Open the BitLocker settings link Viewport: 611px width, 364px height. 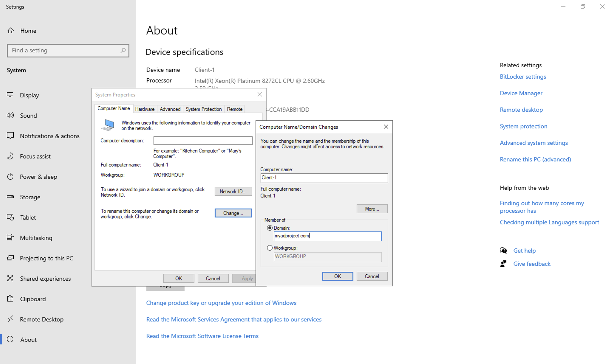tap(523, 77)
